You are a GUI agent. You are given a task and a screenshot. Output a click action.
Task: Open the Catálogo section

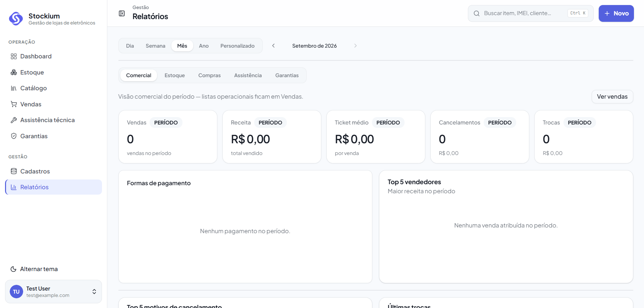54,88
